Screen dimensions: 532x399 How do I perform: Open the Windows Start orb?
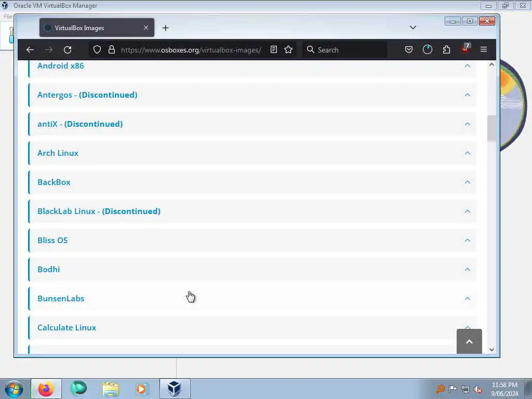tap(14, 389)
